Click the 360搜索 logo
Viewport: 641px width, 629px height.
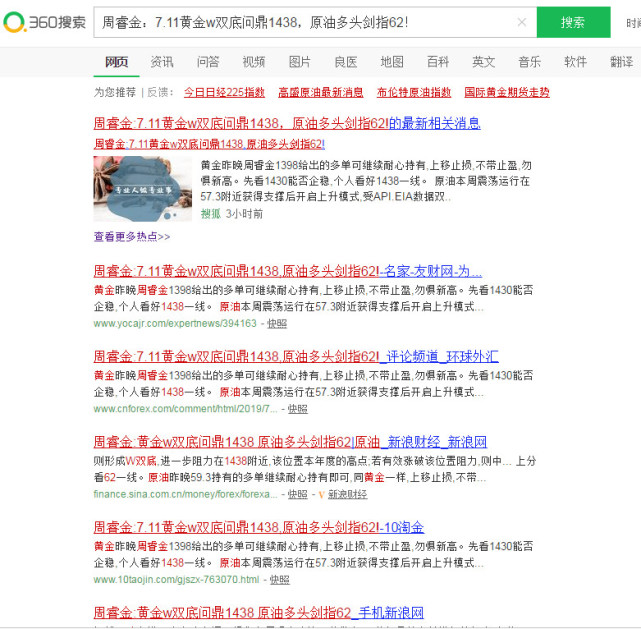pyautogui.click(x=45, y=22)
